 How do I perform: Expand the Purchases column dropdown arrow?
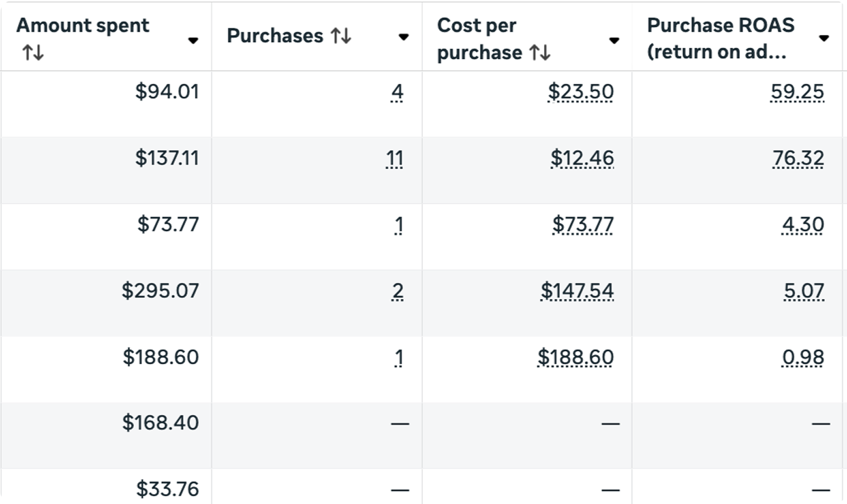point(403,37)
